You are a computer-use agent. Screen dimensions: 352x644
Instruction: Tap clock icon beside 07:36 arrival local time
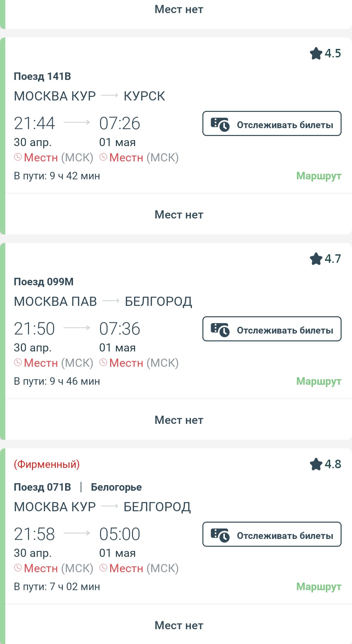[103, 363]
